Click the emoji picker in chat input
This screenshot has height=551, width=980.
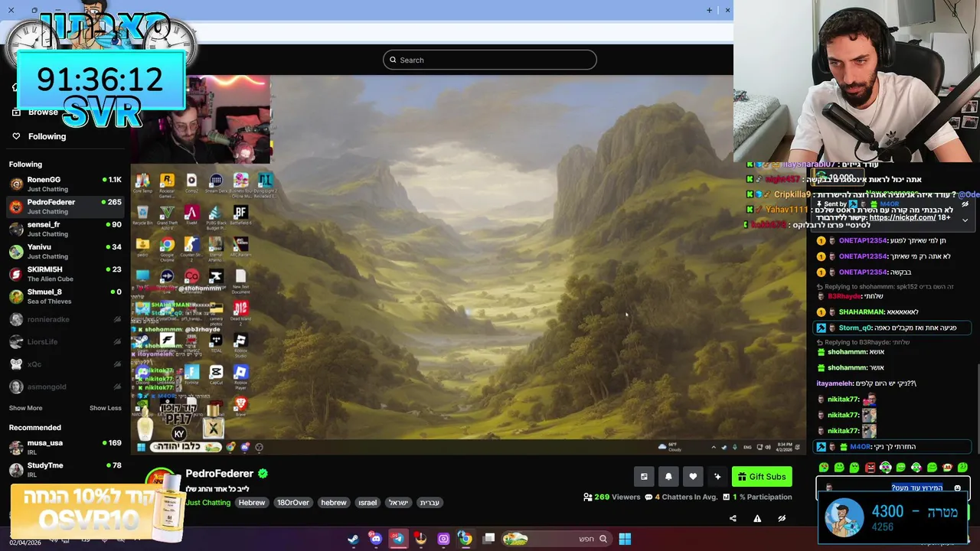point(957,488)
